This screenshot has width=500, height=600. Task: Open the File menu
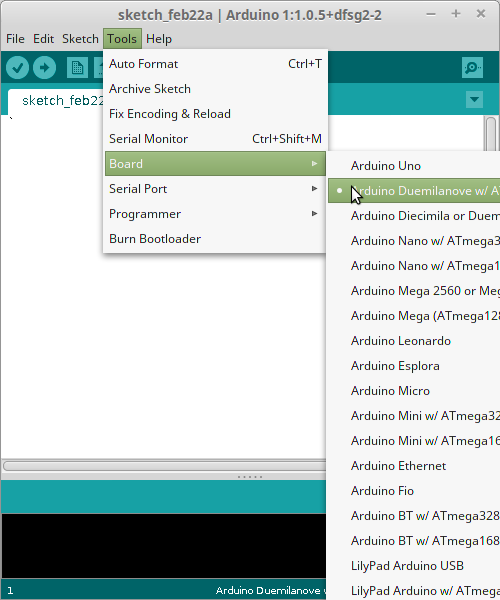tap(15, 39)
